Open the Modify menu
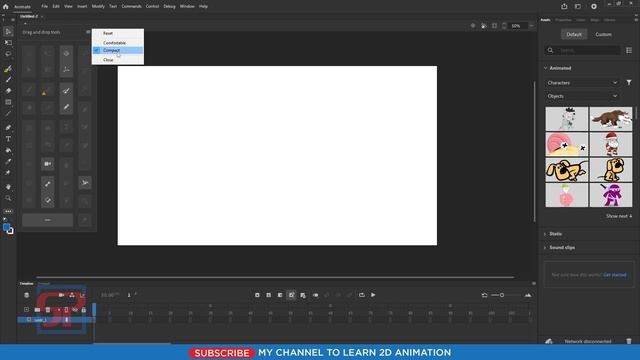This screenshot has height=360, width=640. click(x=98, y=7)
